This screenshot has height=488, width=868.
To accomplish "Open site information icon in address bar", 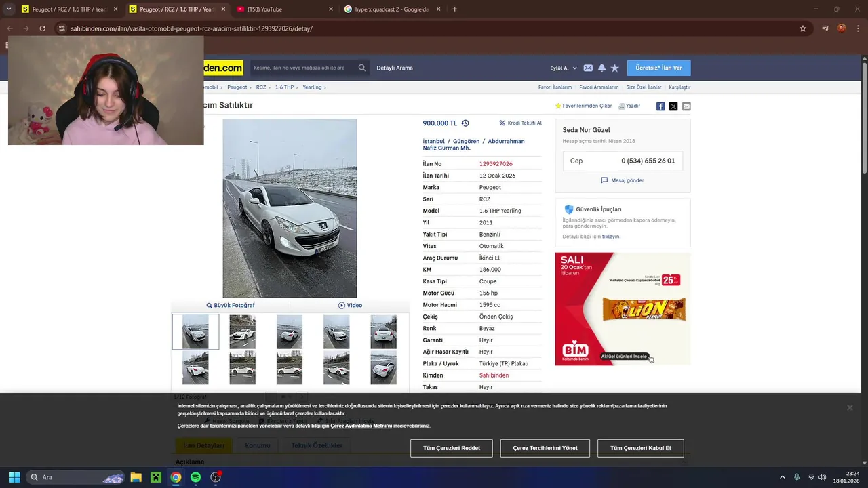I will coord(62,28).
